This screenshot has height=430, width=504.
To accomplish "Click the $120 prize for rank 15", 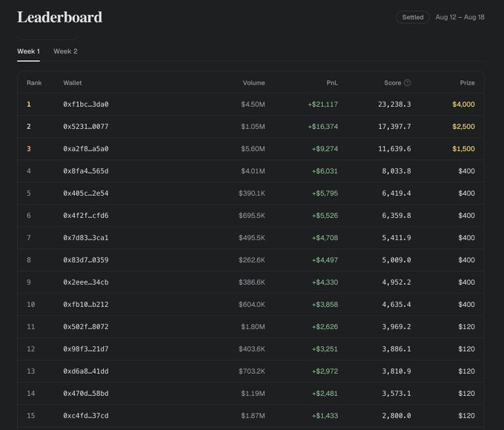I will point(466,415).
